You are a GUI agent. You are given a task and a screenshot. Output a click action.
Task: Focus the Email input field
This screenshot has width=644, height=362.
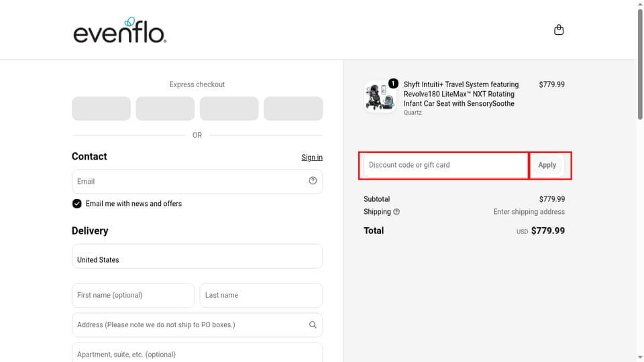click(x=197, y=182)
